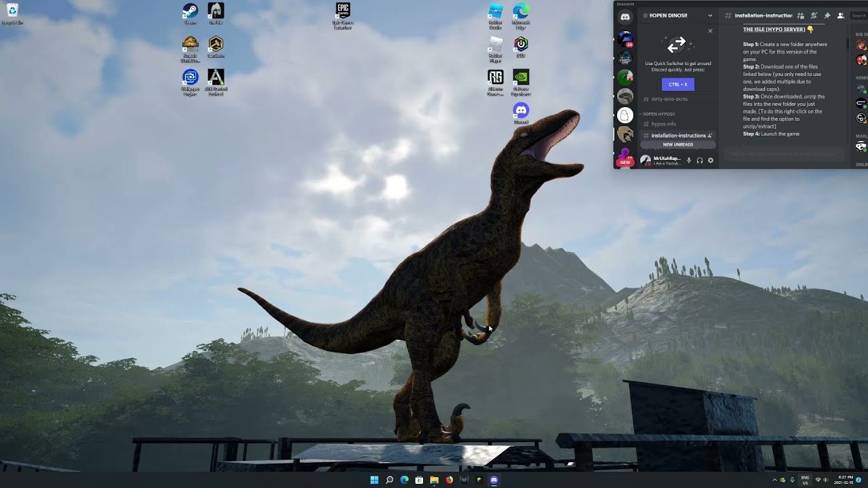Open ENG US language switcher in tray
The width and height of the screenshot is (868, 488).
[x=806, y=480]
